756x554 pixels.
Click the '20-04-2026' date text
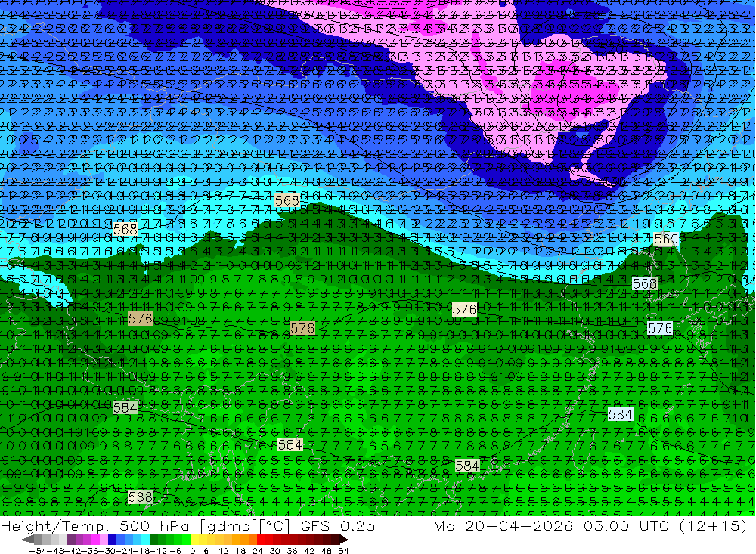tap(519, 525)
